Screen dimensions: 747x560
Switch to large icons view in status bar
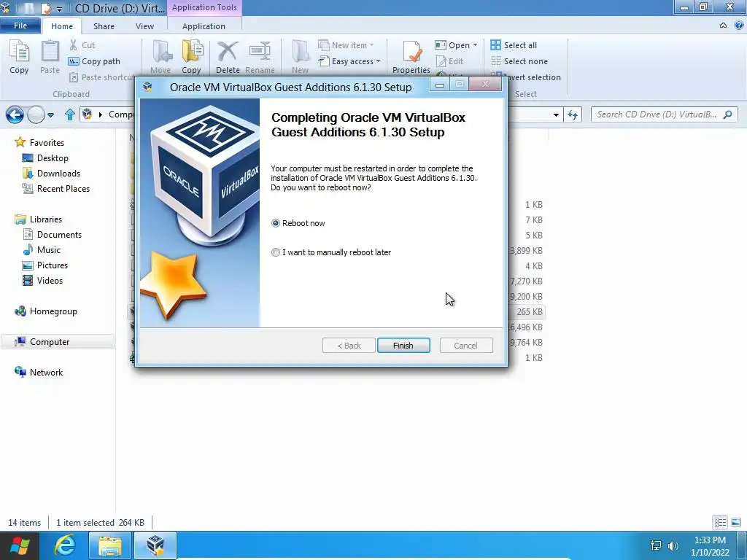735,522
